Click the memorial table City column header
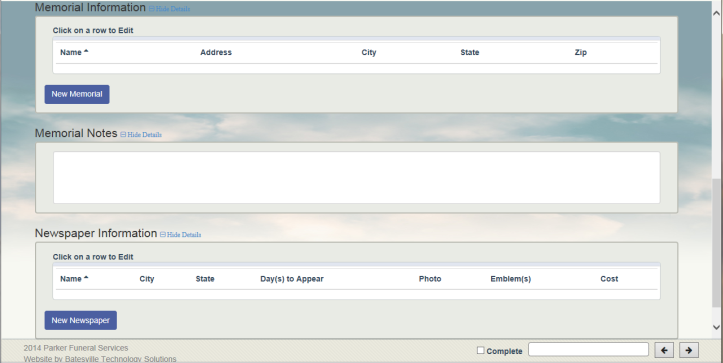 pos(369,53)
